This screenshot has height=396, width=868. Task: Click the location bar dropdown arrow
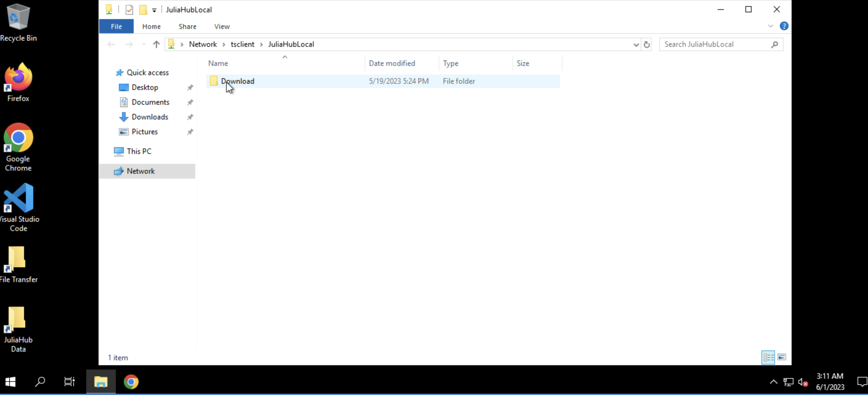pyautogui.click(x=635, y=44)
